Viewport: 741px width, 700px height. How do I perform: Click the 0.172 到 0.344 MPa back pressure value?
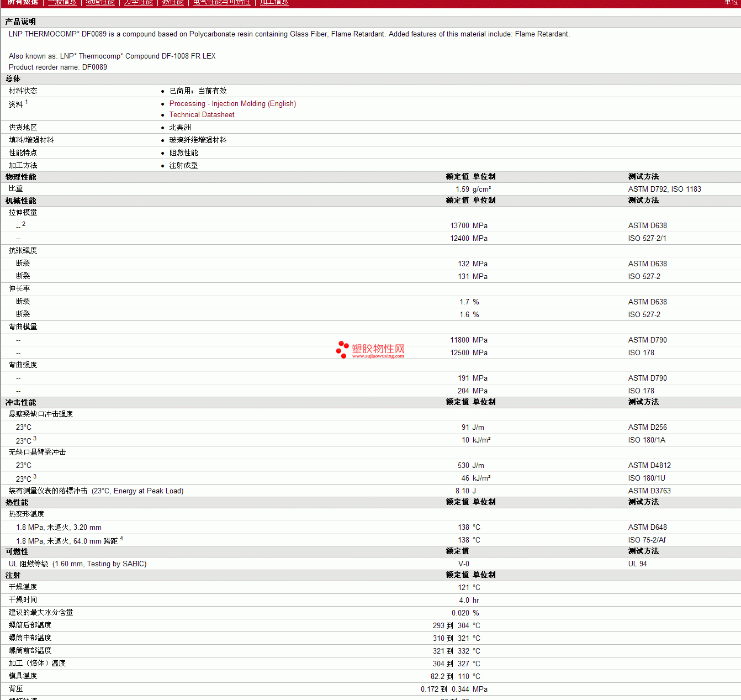[454, 689]
